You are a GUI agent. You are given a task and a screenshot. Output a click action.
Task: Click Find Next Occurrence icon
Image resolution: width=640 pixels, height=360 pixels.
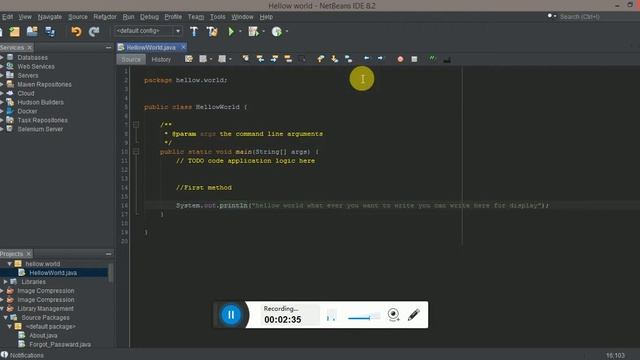pos(274,59)
